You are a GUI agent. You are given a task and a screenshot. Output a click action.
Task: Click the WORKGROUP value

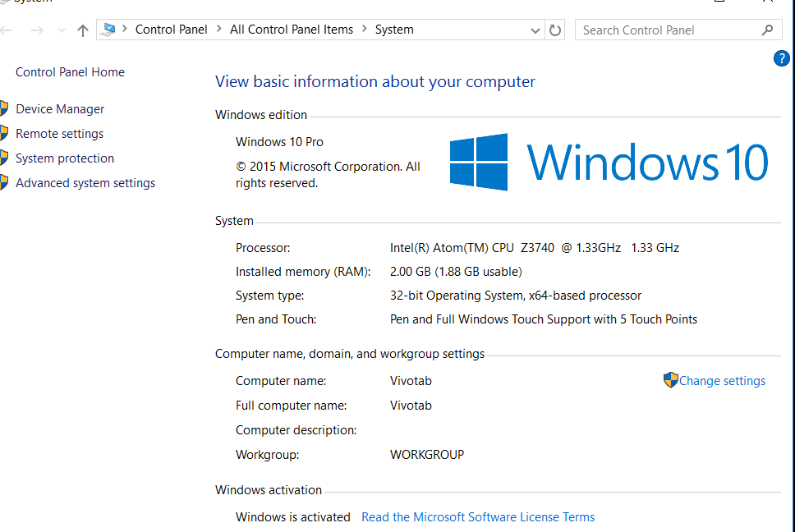(x=427, y=455)
